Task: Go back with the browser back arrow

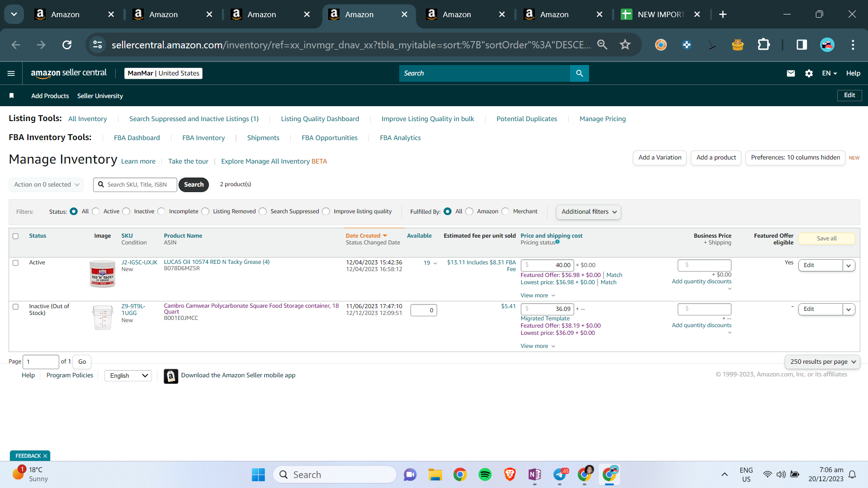Action: point(16,45)
